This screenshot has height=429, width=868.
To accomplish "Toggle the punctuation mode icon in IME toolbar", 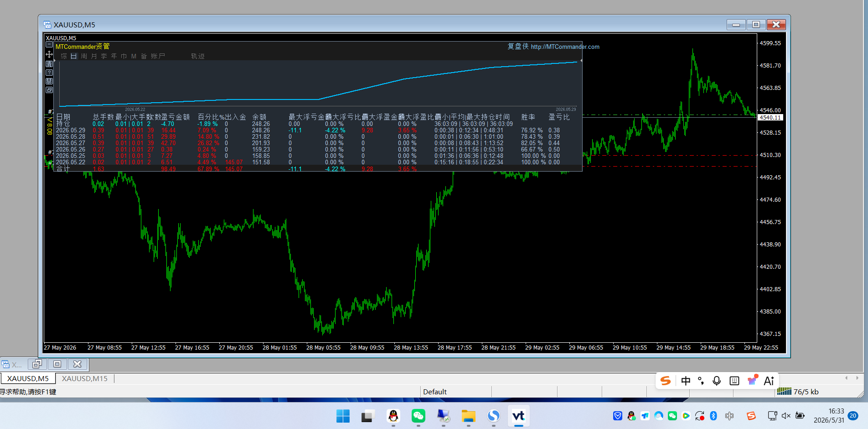I will (701, 381).
